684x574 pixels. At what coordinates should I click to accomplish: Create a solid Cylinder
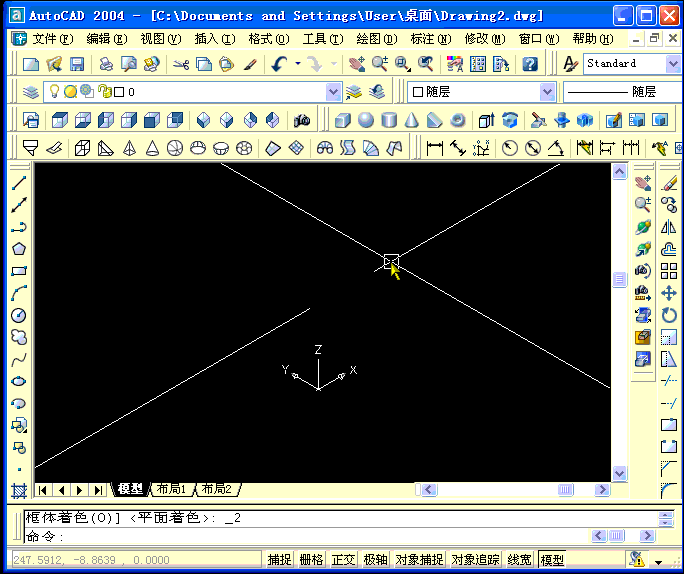(x=389, y=120)
